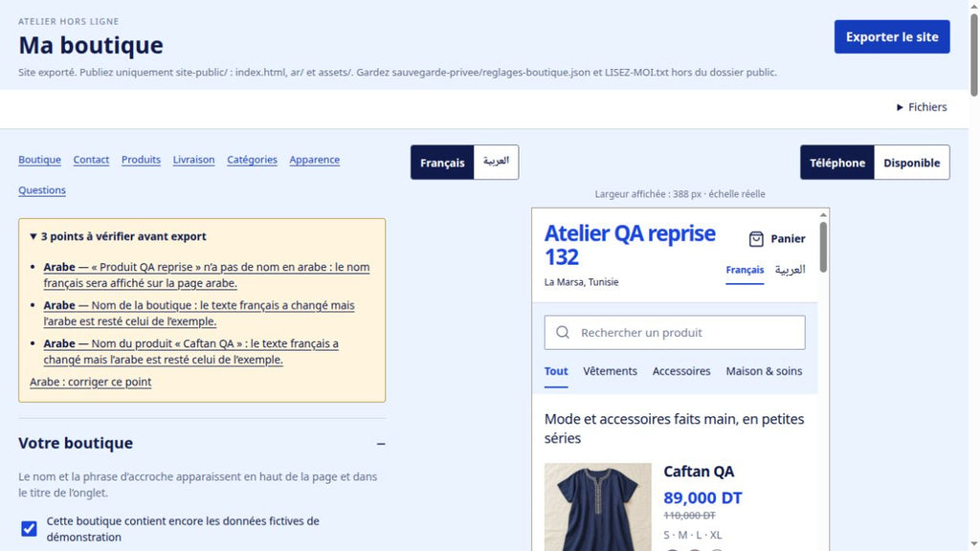980x551 pixels.
Task: Go to the Produits section link
Action: pyautogui.click(x=141, y=160)
